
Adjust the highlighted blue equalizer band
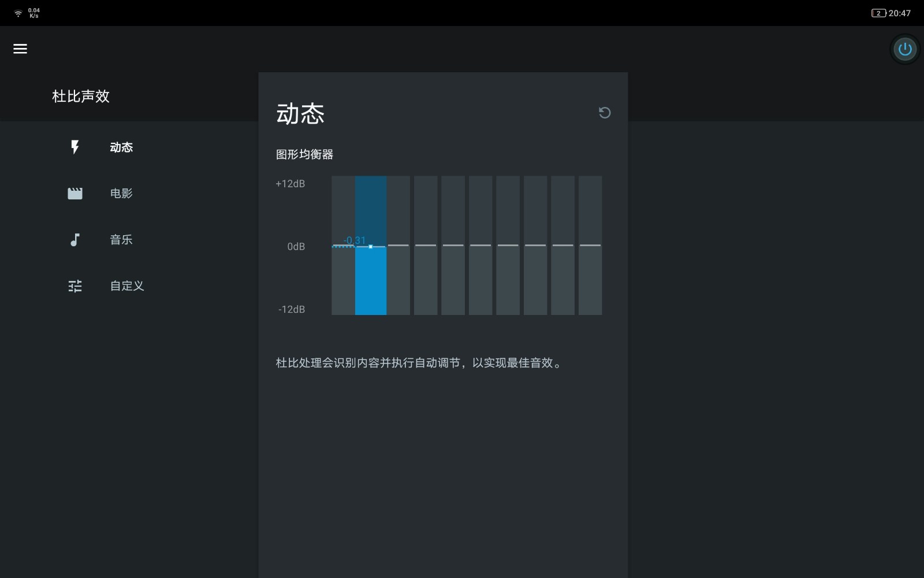tap(371, 246)
